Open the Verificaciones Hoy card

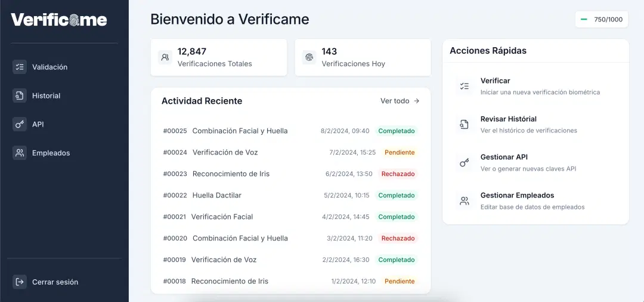[363, 57]
